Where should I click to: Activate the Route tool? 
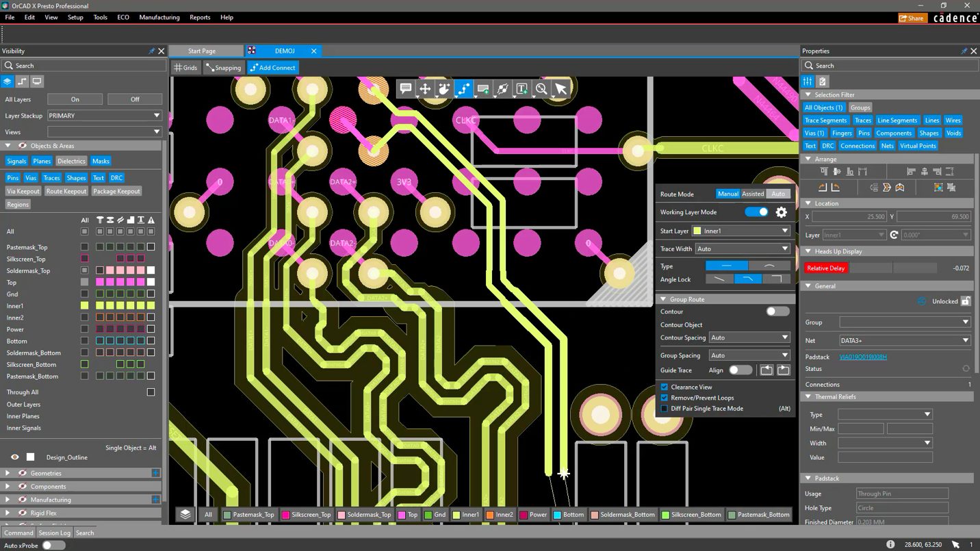pos(463,88)
